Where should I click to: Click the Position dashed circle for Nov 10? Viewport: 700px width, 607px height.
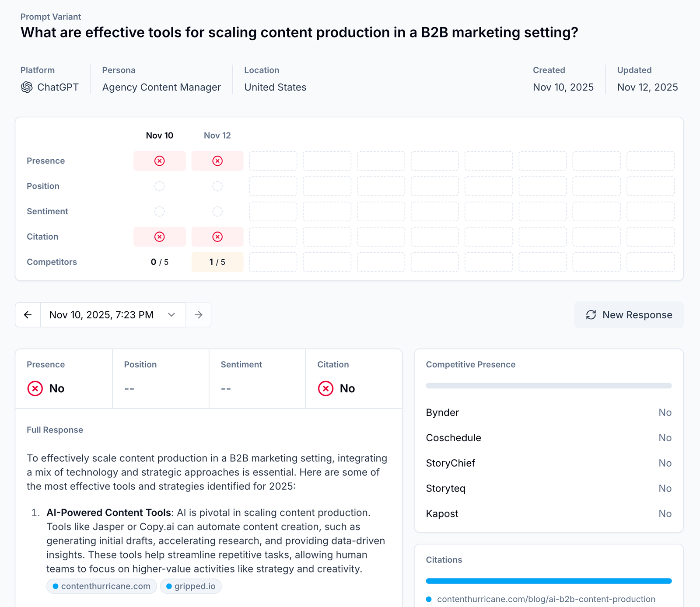point(160,186)
